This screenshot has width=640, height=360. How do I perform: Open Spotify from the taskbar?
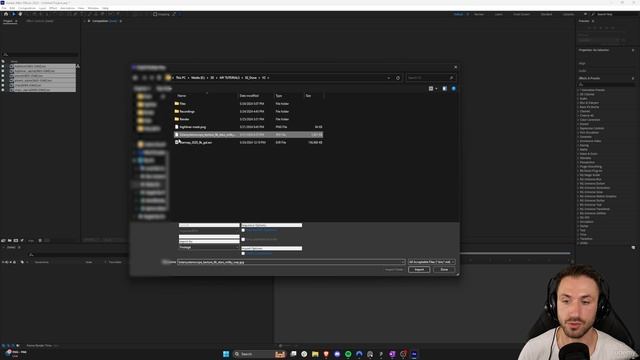(x=348, y=354)
